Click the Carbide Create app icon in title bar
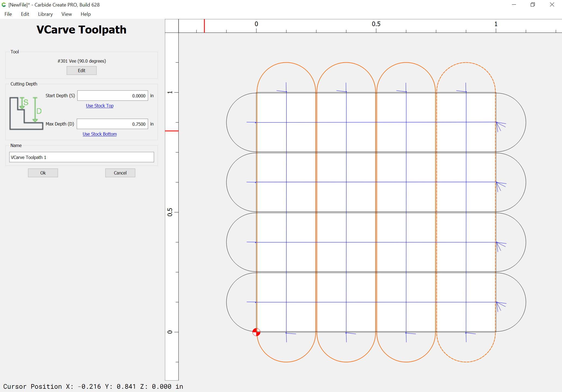 coord(4,5)
